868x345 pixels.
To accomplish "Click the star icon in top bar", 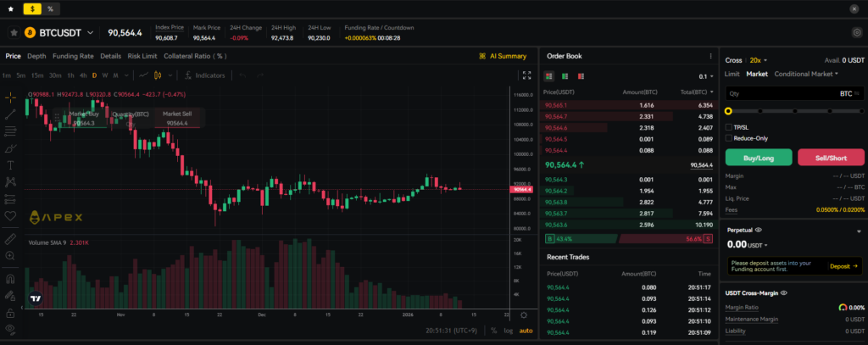I will [10, 8].
